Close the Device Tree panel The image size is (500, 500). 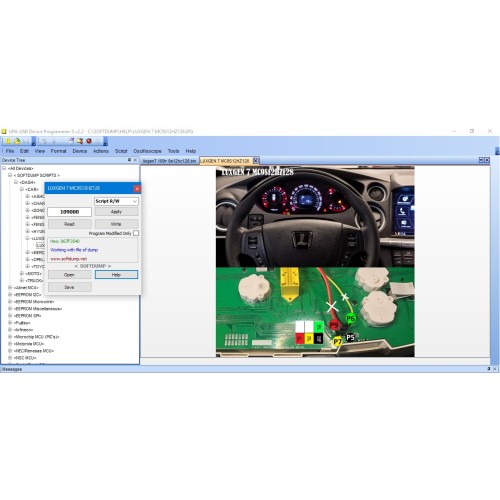tap(135, 160)
